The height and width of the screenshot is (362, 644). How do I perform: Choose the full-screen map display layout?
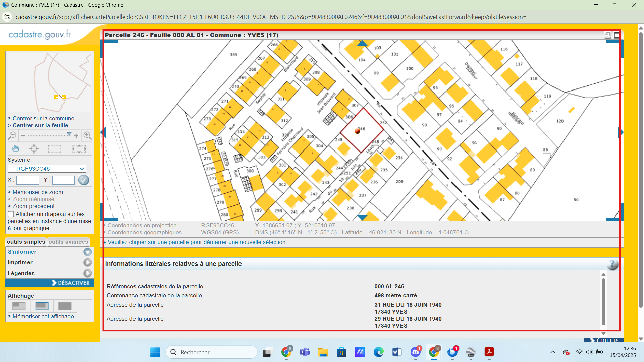pos(65,306)
